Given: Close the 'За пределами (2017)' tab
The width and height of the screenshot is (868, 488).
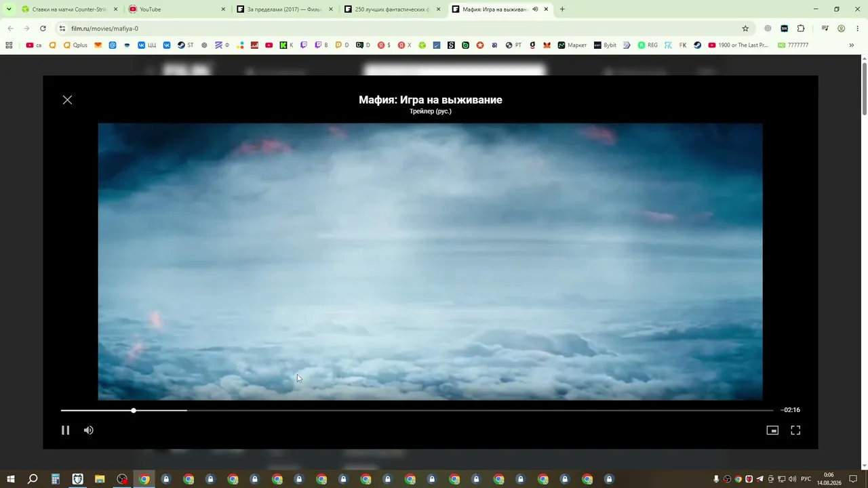Looking at the screenshot, I should 331,9.
